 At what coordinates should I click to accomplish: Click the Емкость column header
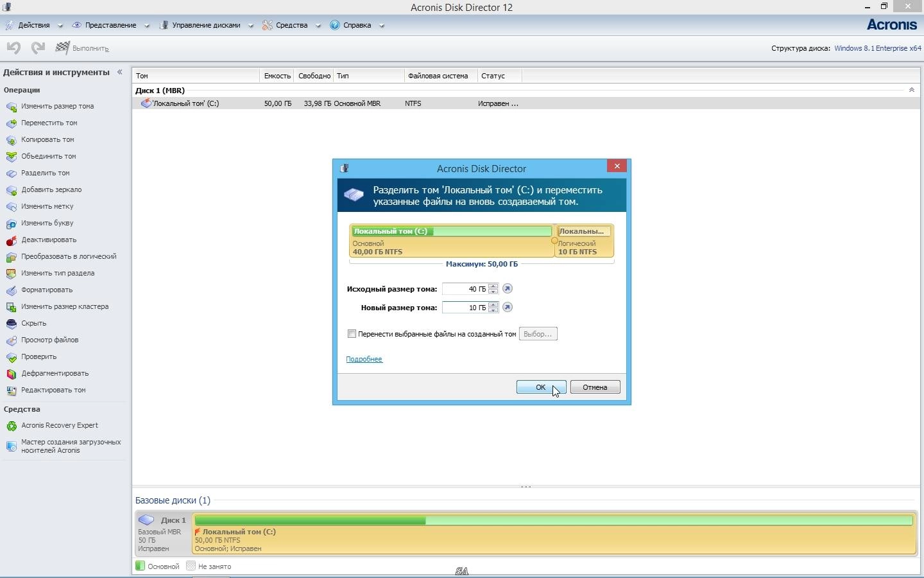[x=277, y=76]
